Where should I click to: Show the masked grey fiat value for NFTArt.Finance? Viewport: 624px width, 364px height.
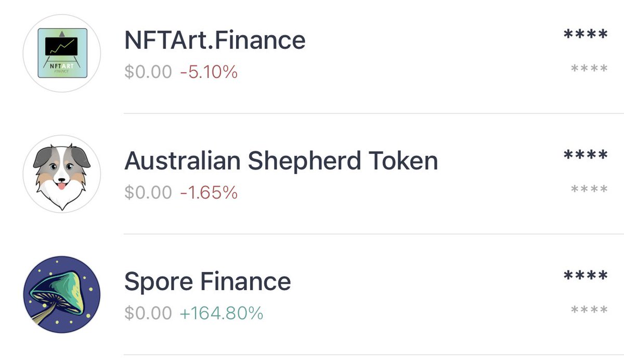[x=589, y=69]
